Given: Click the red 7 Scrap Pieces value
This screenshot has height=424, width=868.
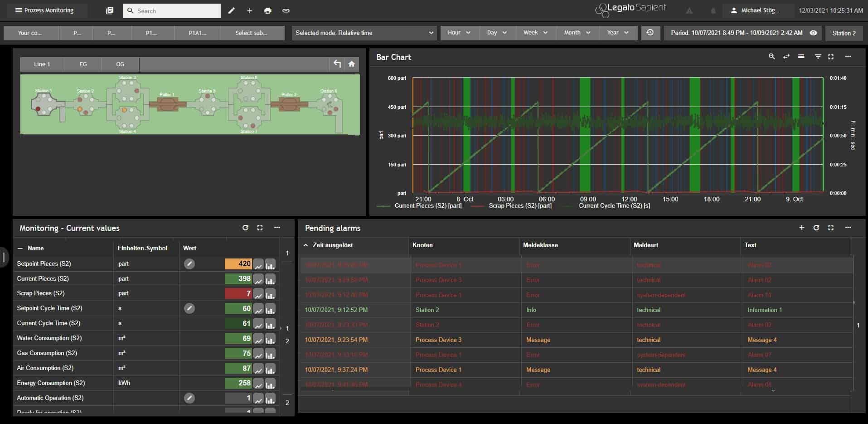Looking at the screenshot, I should [x=238, y=293].
